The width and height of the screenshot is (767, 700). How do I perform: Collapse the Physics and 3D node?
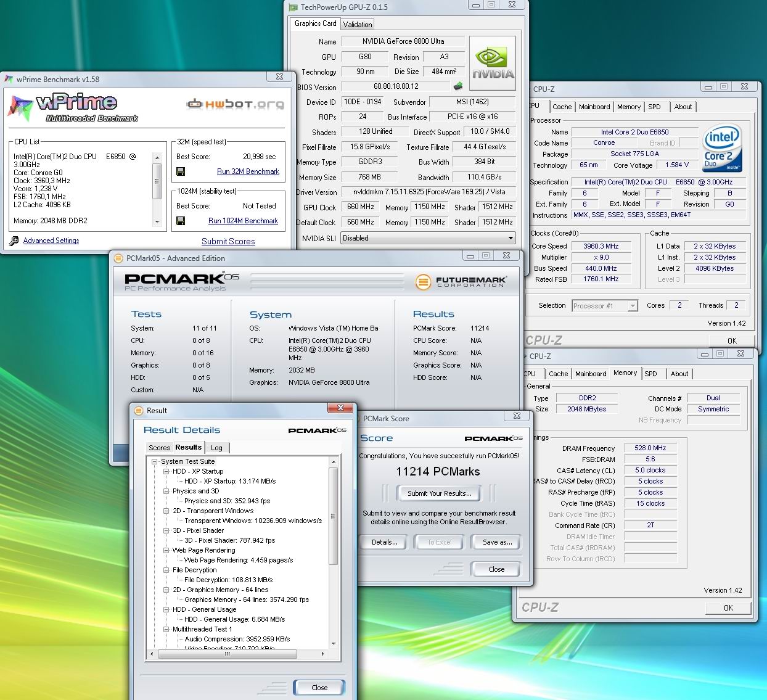pos(166,491)
